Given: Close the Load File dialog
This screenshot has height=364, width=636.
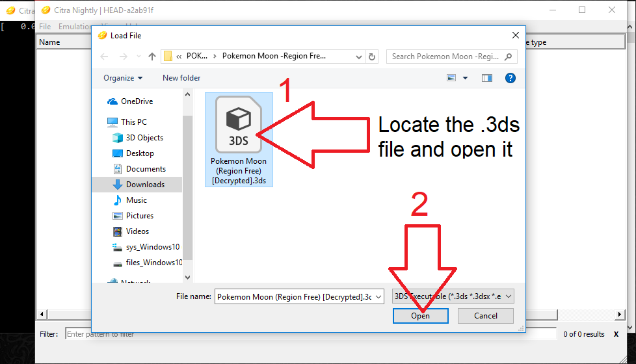Looking at the screenshot, I should tap(516, 35).
